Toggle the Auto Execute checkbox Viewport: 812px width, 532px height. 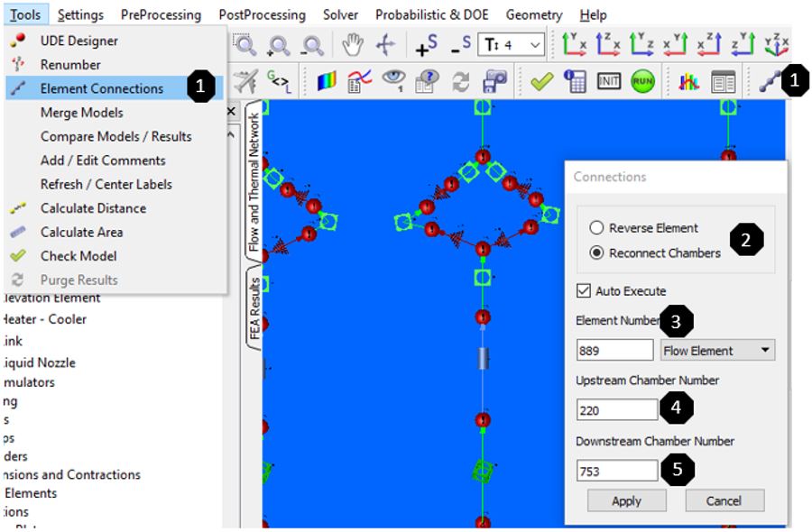click(584, 291)
